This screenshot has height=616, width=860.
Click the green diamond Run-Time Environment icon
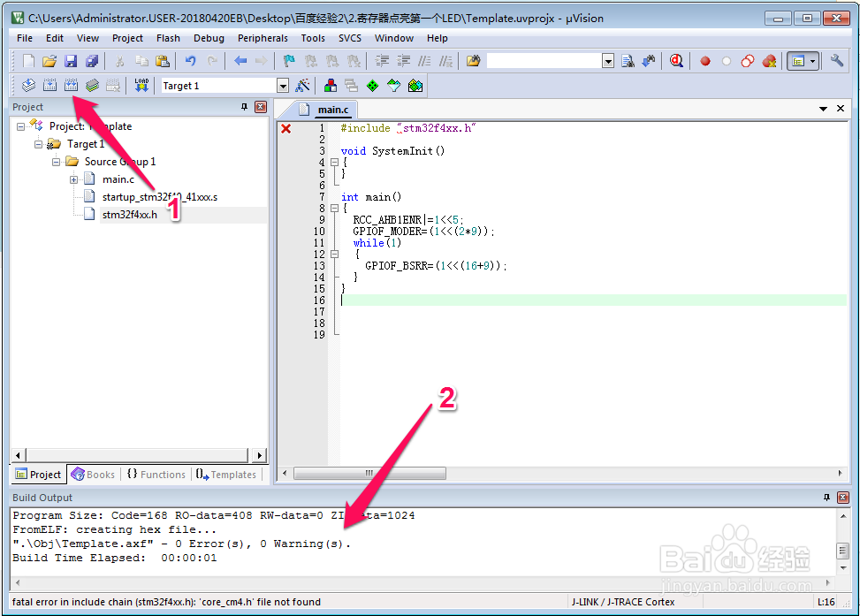click(372, 85)
